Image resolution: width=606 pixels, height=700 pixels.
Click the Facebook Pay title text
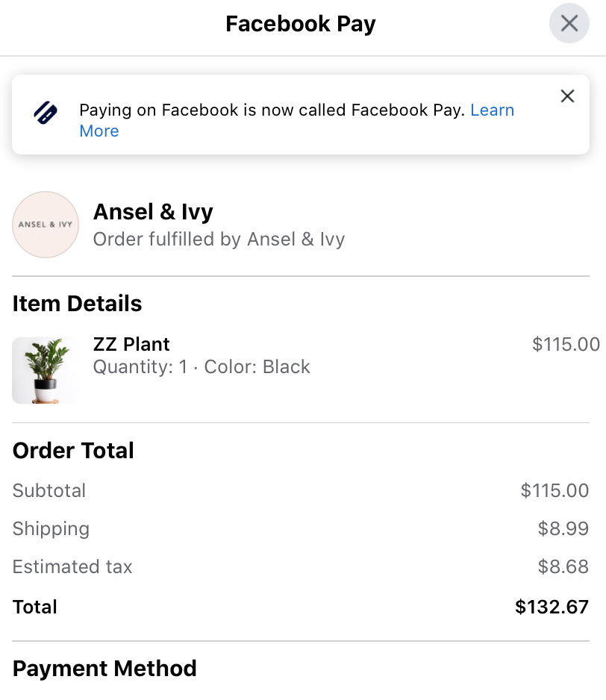pyautogui.click(x=300, y=23)
